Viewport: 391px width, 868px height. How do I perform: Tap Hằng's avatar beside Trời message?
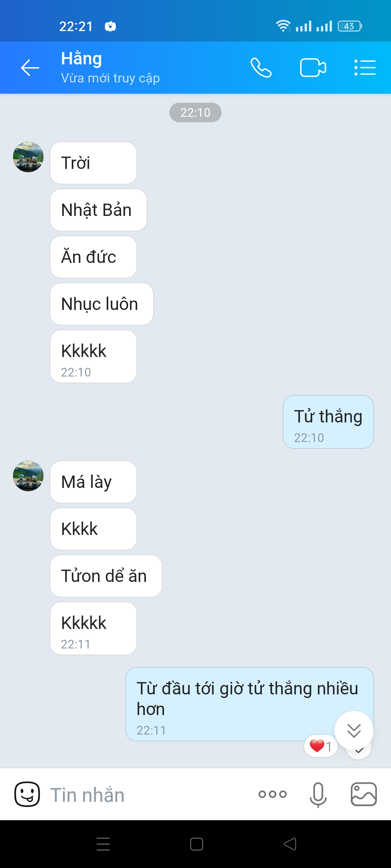[28, 157]
